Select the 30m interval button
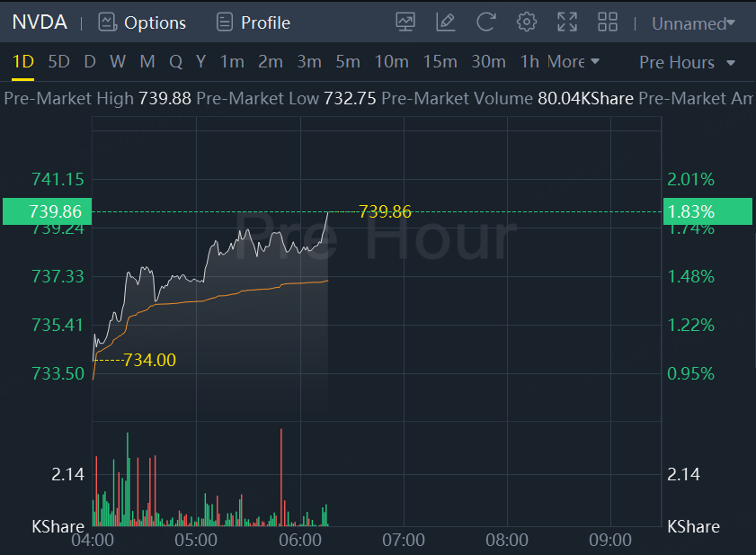This screenshot has width=756, height=555. point(488,62)
